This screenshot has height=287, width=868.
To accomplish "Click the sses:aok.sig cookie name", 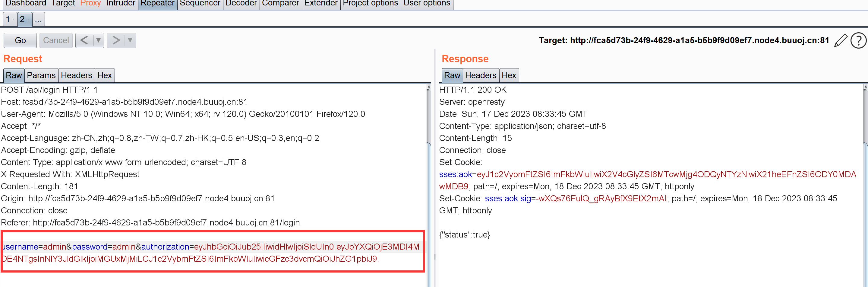I will pos(508,199).
